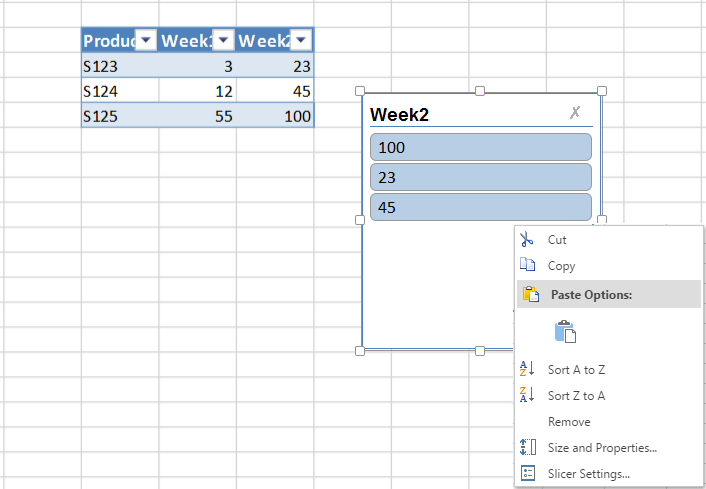The image size is (706, 489).
Task: Select Slicer Settings... menu entry
Action: pyautogui.click(x=588, y=474)
